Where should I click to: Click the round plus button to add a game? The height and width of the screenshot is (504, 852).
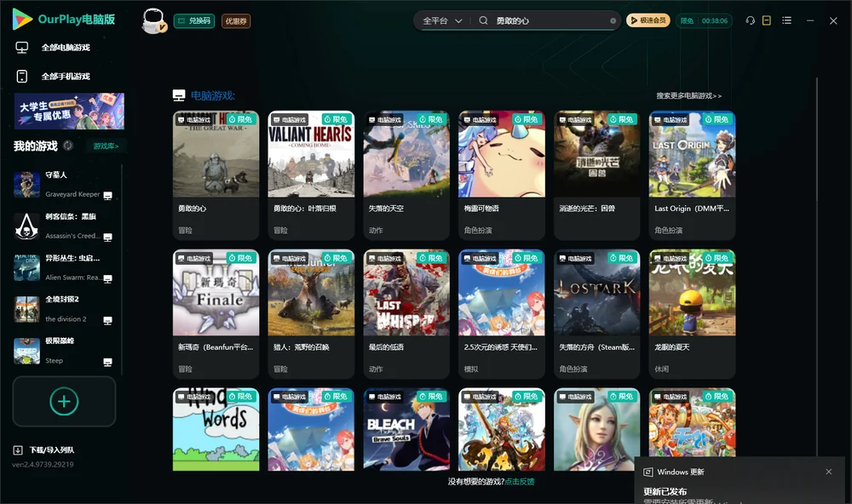[x=64, y=401]
